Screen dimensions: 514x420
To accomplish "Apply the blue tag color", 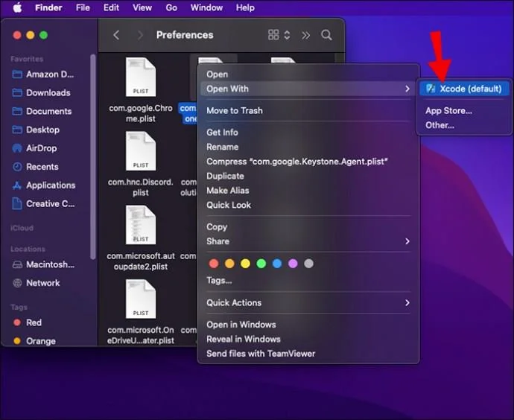I will 277,264.
